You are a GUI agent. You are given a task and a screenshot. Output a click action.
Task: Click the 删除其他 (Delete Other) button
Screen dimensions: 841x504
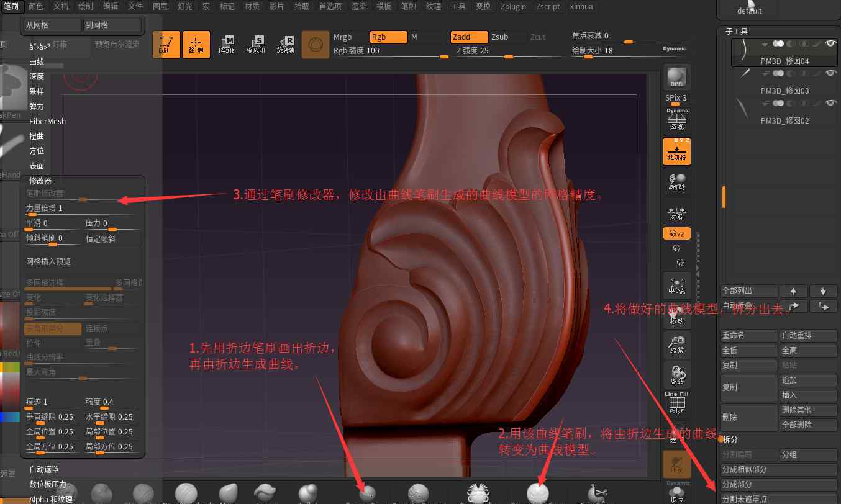coord(809,410)
